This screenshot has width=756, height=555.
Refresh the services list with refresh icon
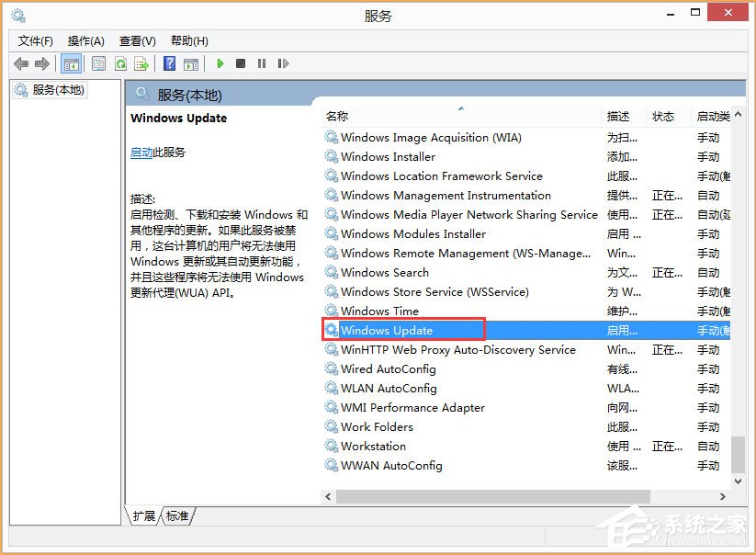point(121,63)
